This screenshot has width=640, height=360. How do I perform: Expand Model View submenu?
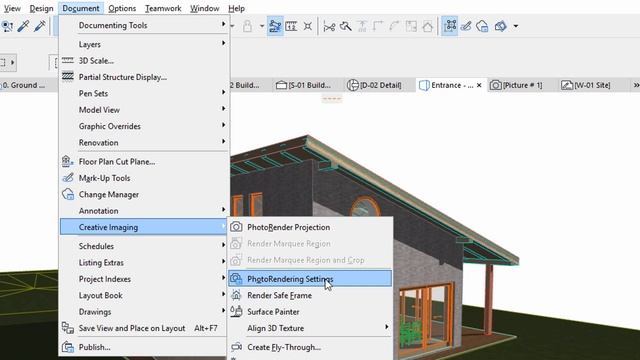tap(144, 109)
